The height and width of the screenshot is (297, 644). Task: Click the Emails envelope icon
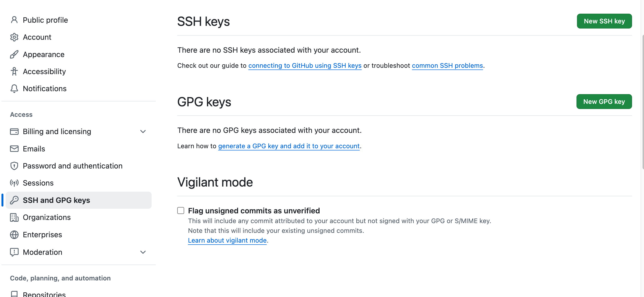(x=14, y=148)
